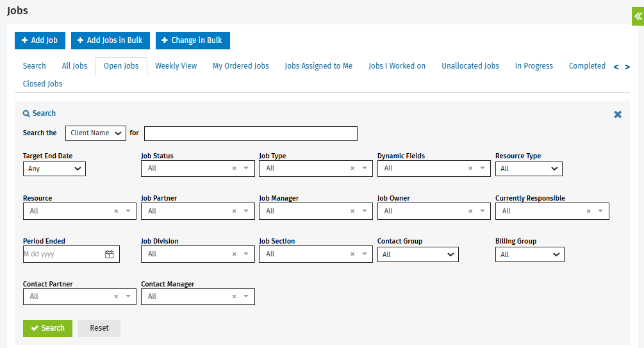Viewport: 644px width, 348px height.
Task: Expand the Job Manager dropdown arrow
Action: click(365, 211)
